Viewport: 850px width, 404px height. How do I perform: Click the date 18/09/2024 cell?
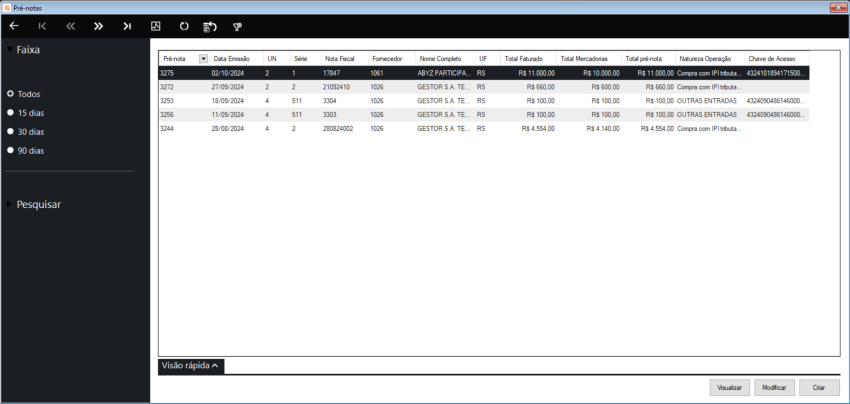(228, 100)
